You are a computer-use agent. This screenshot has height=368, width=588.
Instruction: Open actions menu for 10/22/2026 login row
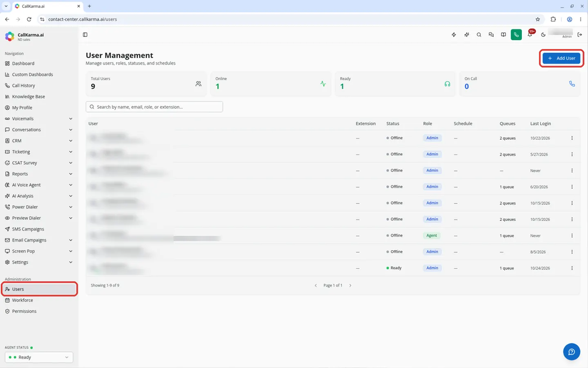tap(572, 138)
